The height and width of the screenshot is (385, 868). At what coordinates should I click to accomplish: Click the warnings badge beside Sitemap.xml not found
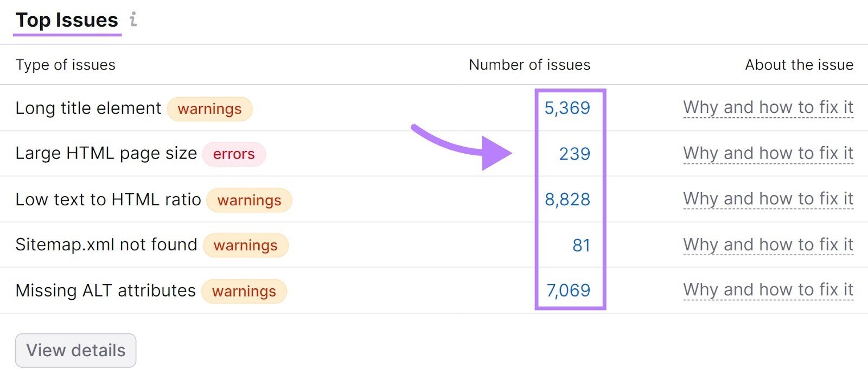[245, 245]
